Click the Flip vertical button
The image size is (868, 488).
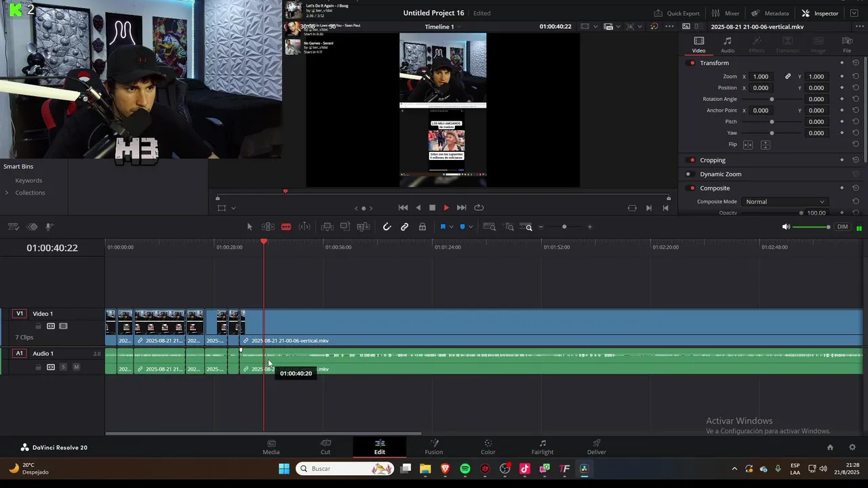pos(765,144)
